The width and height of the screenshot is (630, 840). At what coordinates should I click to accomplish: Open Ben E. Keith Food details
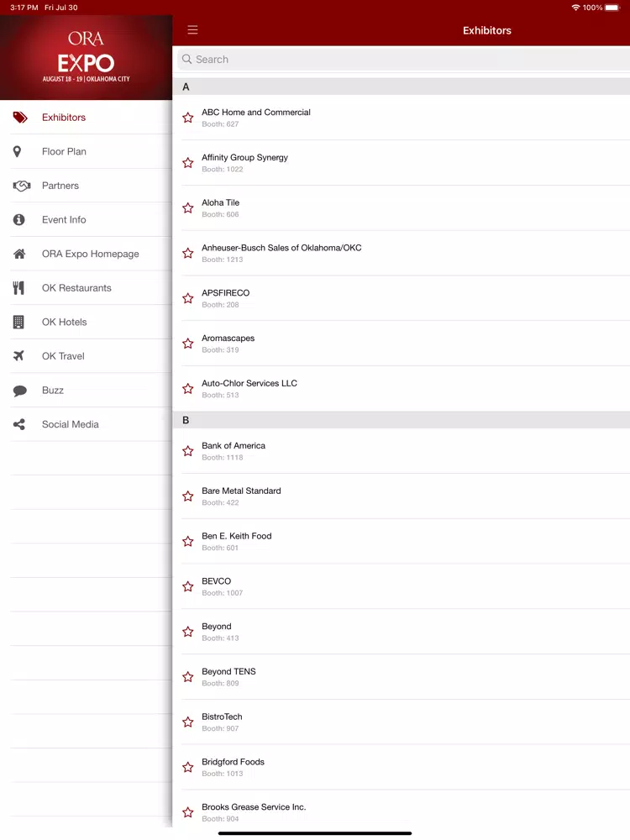click(402, 541)
